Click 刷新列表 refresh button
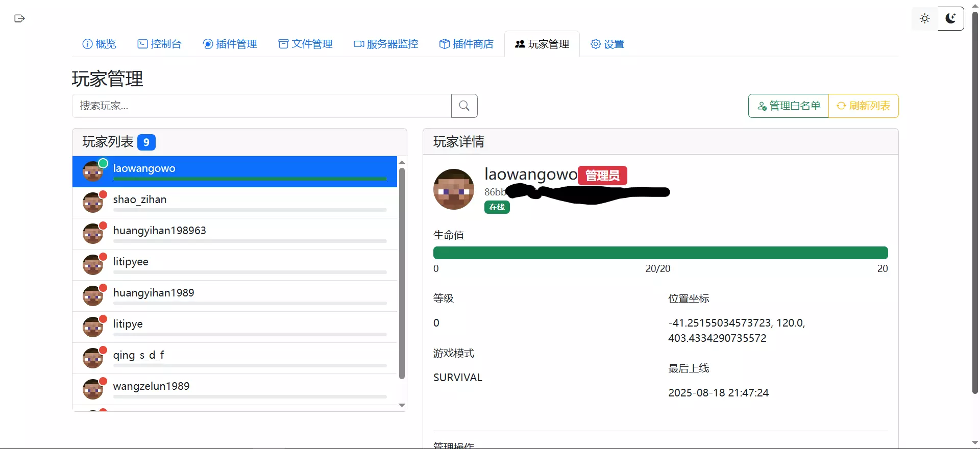980x449 pixels. (864, 106)
